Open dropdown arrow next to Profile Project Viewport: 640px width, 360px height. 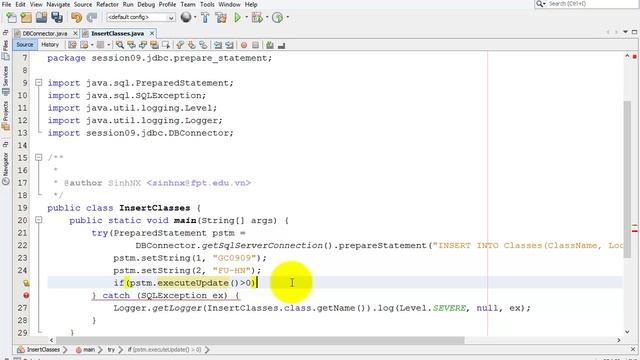[x=288, y=17]
